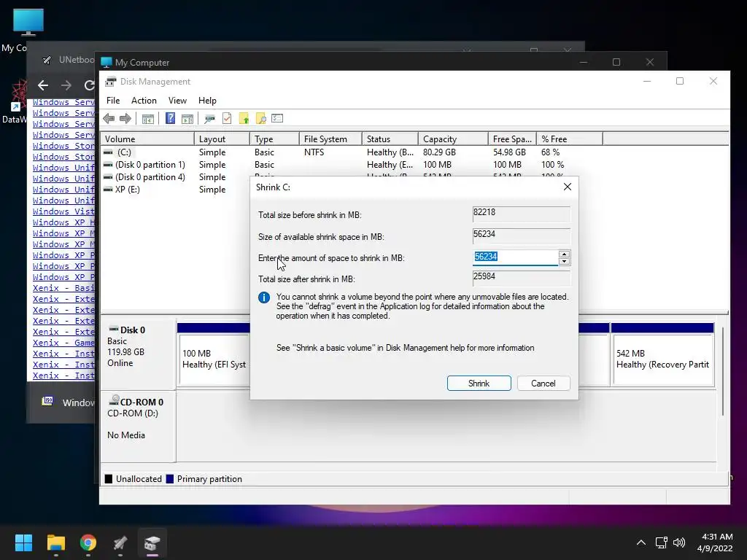Click the network icon in system tray
The height and width of the screenshot is (560, 747).
(661, 542)
